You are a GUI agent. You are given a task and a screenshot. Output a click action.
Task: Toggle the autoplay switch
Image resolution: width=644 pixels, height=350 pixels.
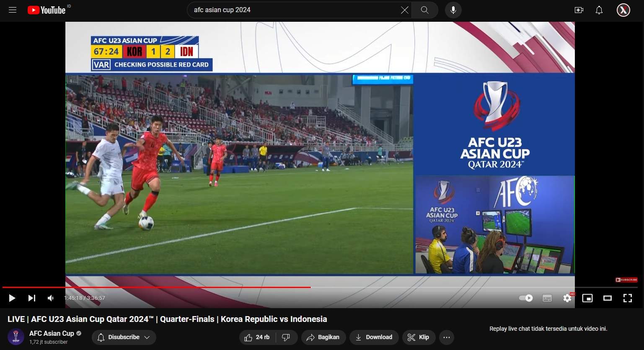525,298
